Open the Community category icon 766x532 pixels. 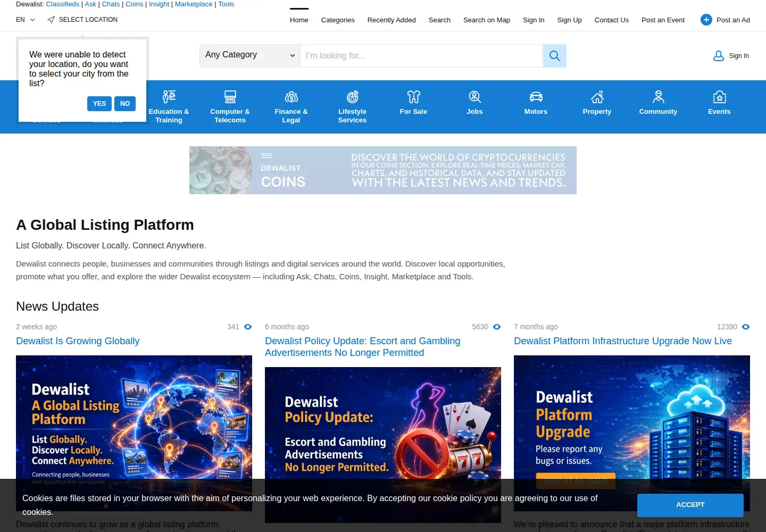[658, 96]
